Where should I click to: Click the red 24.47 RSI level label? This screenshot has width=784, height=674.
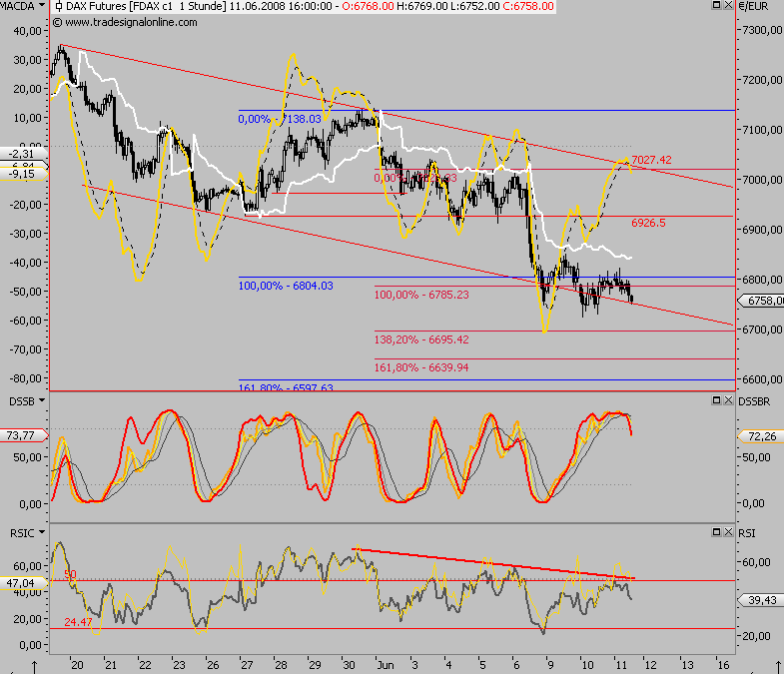click(x=78, y=622)
